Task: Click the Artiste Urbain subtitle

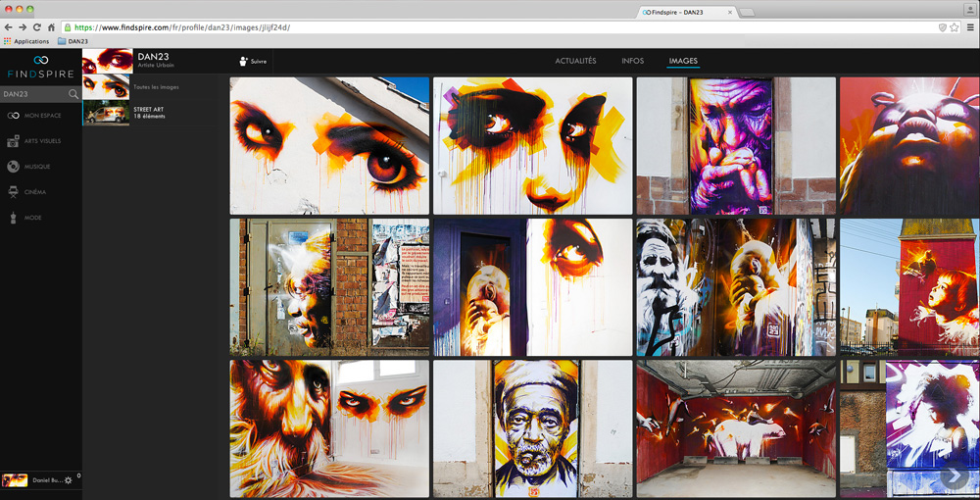Action: pyautogui.click(x=154, y=67)
